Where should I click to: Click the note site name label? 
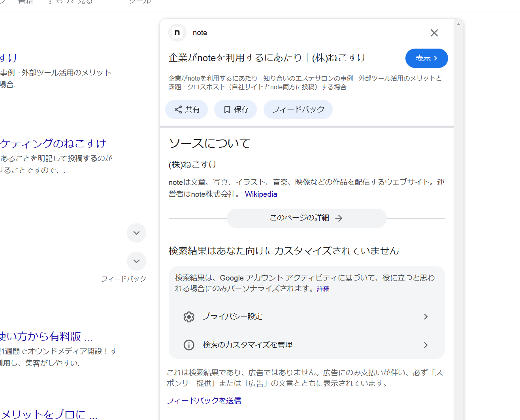pos(200,33)
